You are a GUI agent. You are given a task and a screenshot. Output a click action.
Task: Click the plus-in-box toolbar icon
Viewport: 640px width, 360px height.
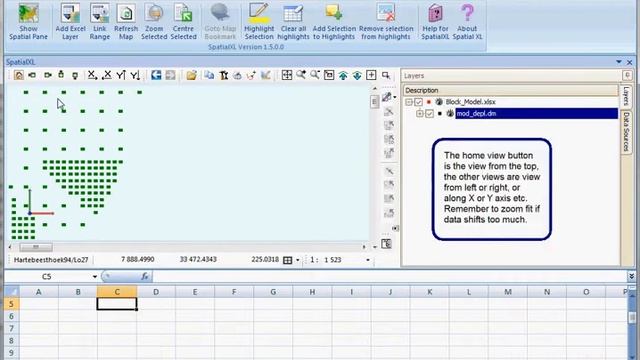pyautogui.click(x=371, y=75)
